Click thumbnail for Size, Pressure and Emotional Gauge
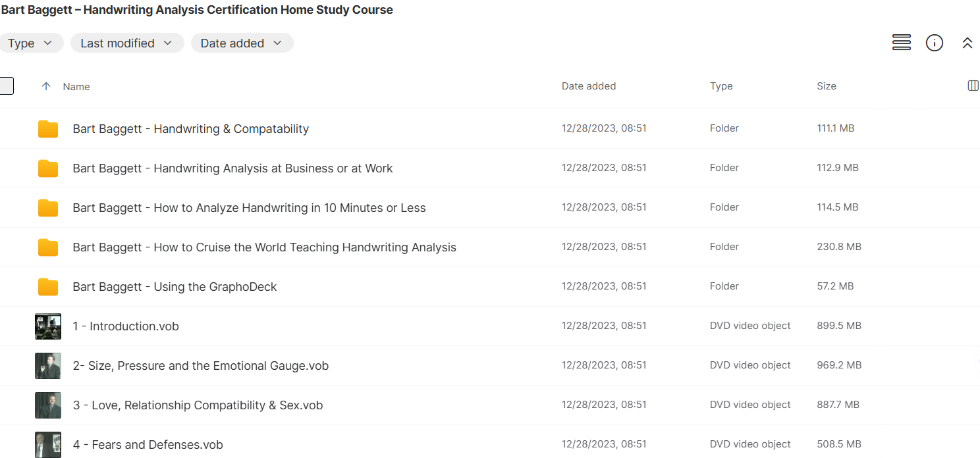The image size is (980, 458). pos(47,365)
